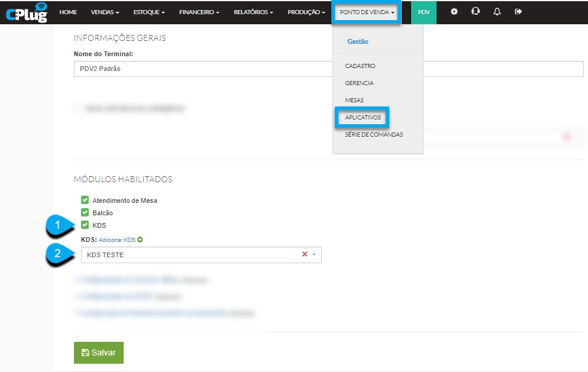This screenshot has width=588, height=372.
Task: Toggle the Balcão checkbox
Action: (x=85, y=212)
